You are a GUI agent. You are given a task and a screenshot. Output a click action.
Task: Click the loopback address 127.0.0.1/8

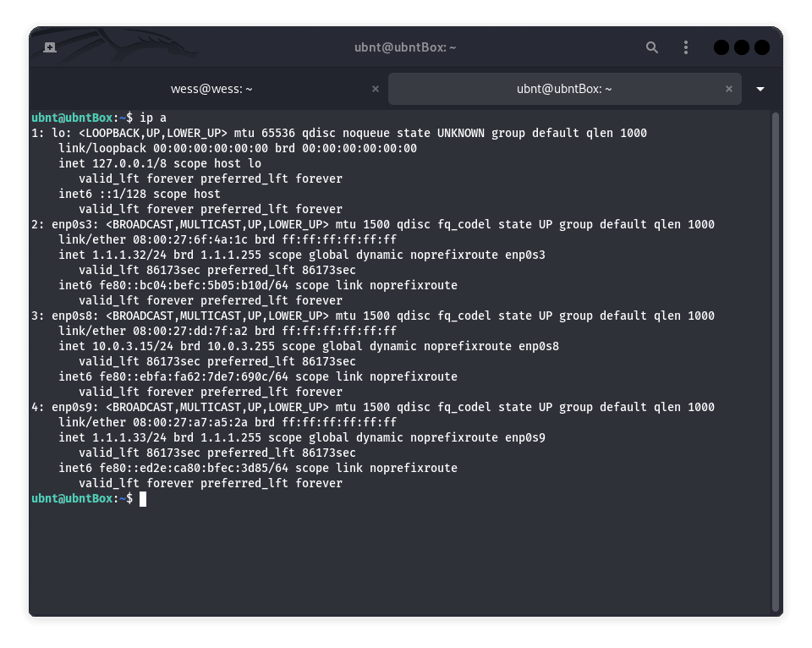point(121,162)
